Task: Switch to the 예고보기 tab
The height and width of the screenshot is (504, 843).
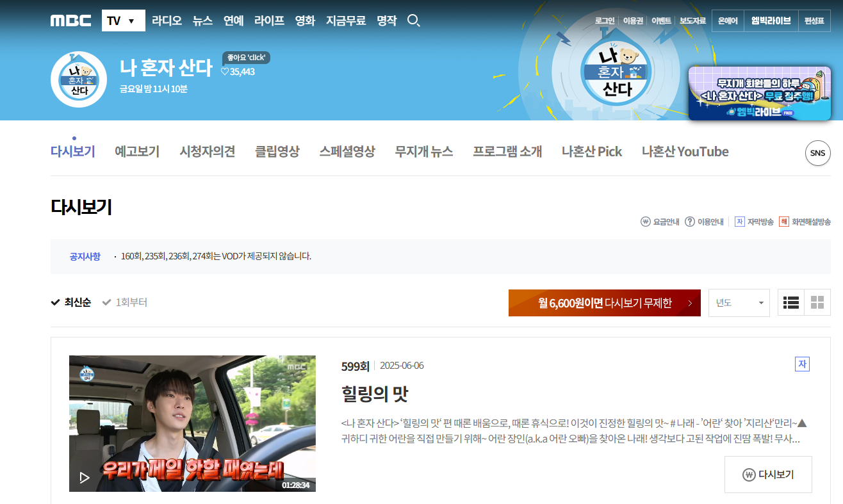Action: (x=137, y=152)
